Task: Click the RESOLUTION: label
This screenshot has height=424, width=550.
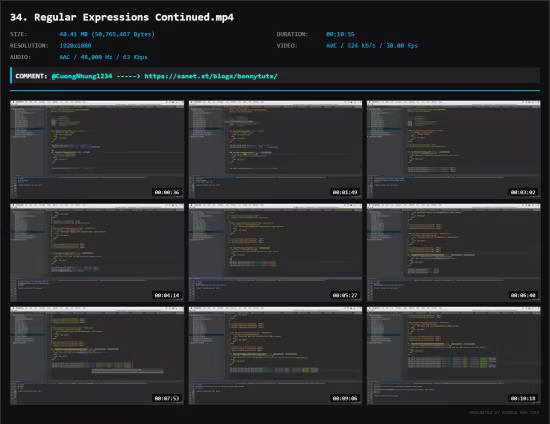Action: pyautogui.click(x=29, y=46)
